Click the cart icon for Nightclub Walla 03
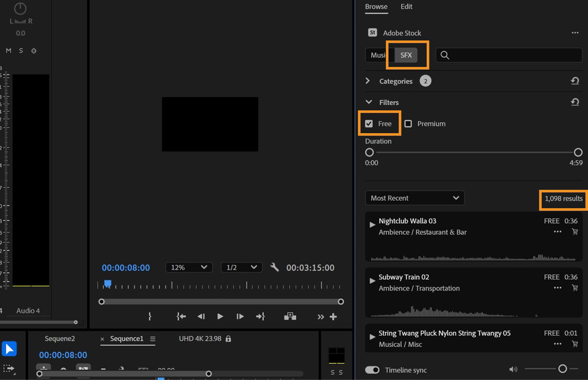The width and height of the screenshot is (588, 380). pos(575,232)
